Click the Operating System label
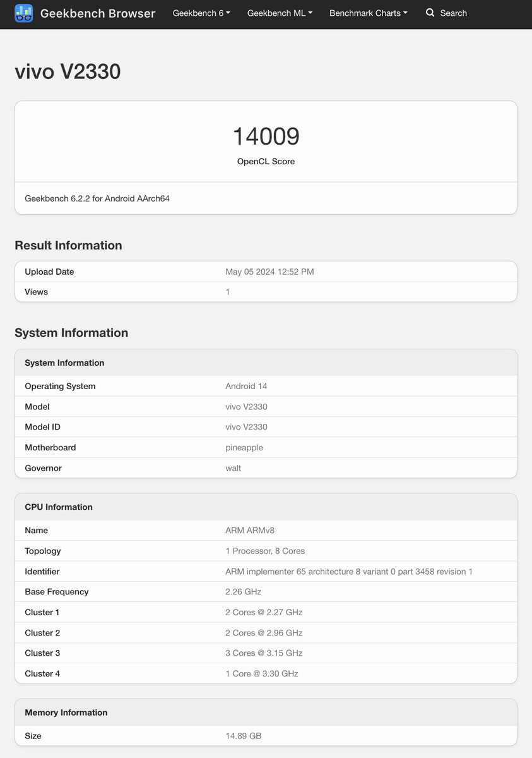Screen dimensions: 532x758 coord(60,386)
